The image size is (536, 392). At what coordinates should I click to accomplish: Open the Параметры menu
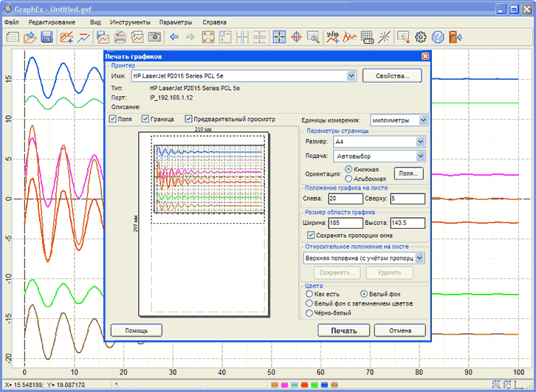point(175,22)
